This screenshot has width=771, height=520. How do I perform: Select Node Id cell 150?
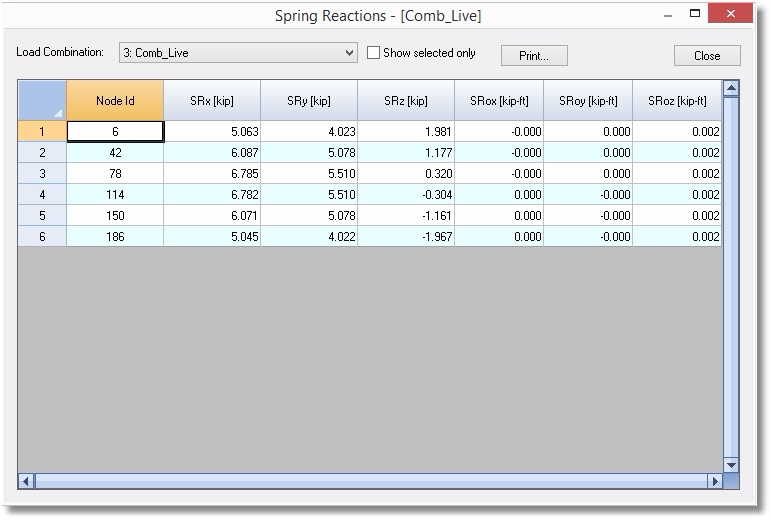coord(115,215)
